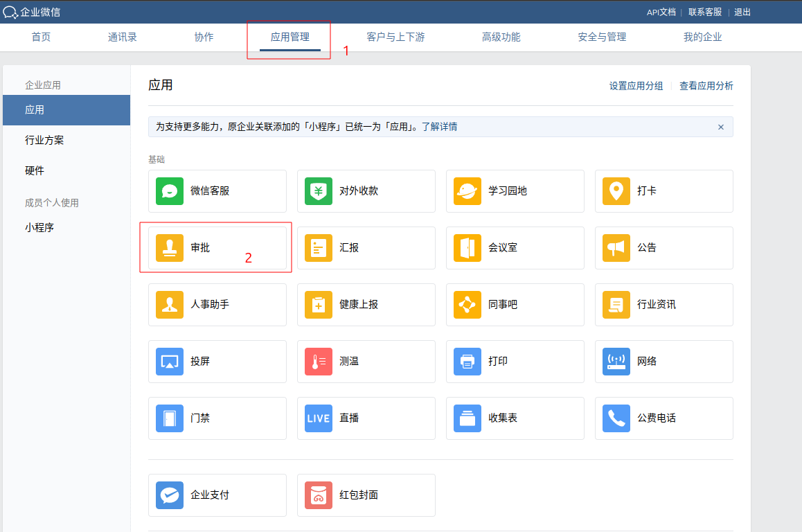This screenshot has width=802, height=532.
Task: Select the 打卡 location pin icon
Action: tap(616, 191)
